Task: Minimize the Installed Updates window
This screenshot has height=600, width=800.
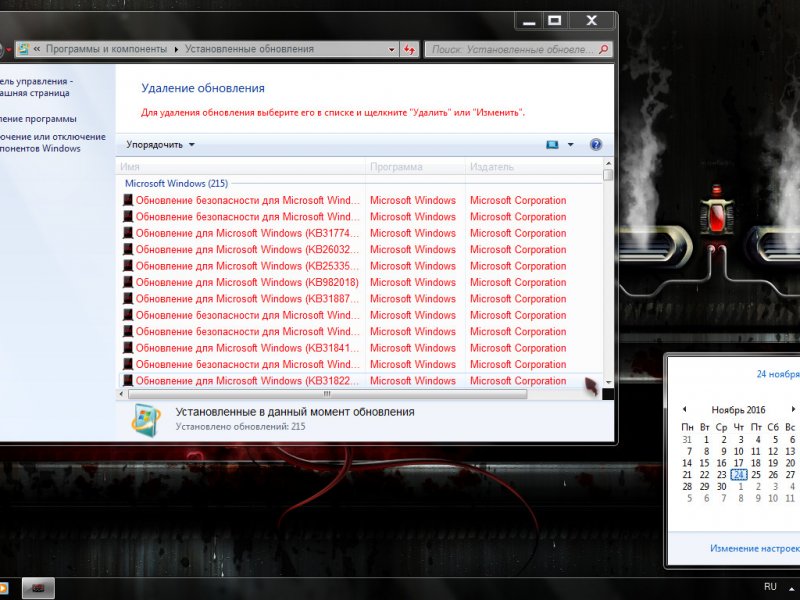Action: click(529, 21)
